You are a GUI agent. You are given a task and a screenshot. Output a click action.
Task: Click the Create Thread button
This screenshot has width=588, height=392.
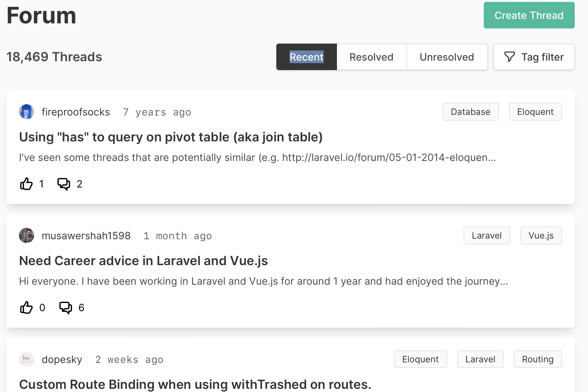point(529,15)
